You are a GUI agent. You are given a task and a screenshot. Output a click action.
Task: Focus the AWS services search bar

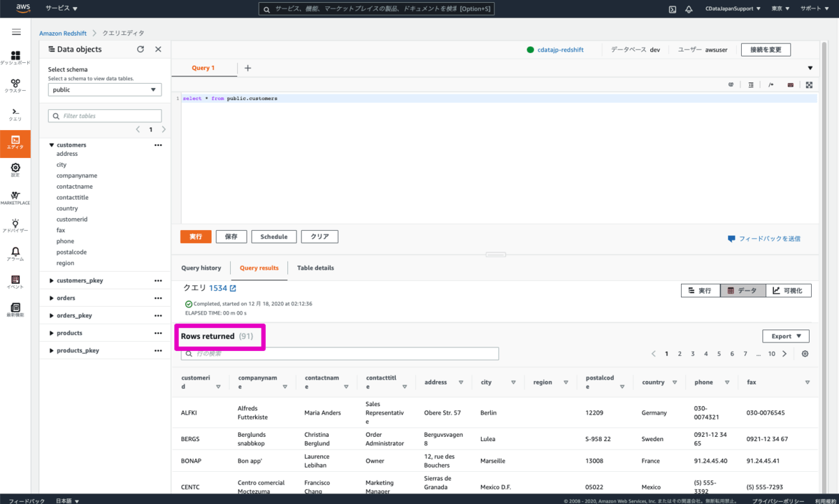click(378, 9)
